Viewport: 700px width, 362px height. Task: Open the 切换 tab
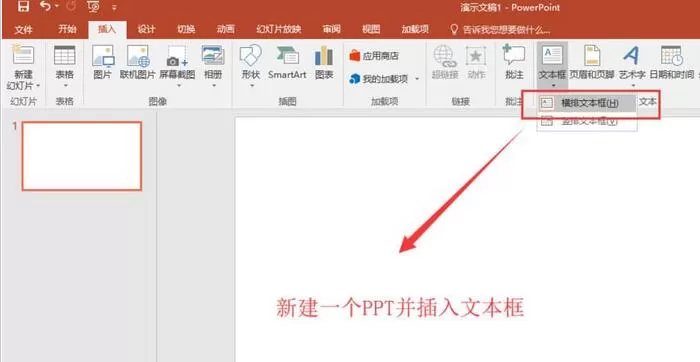click(x=186, y=29)
